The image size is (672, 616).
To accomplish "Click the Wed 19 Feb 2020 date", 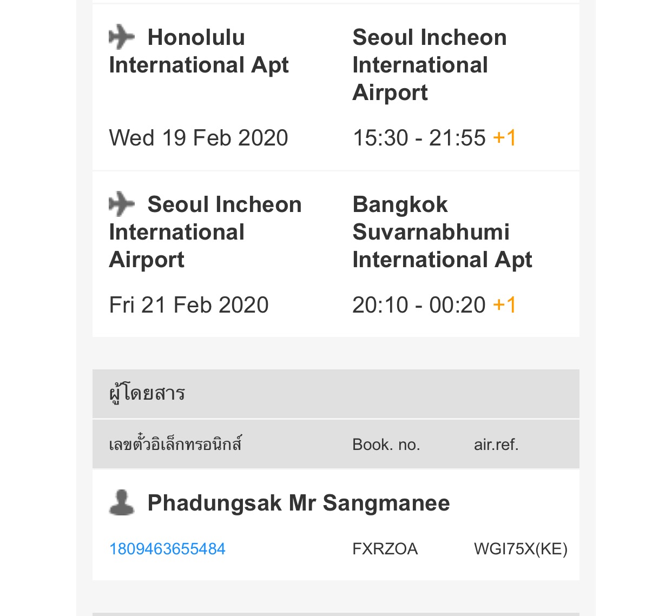I will click(x=199, y=138).
